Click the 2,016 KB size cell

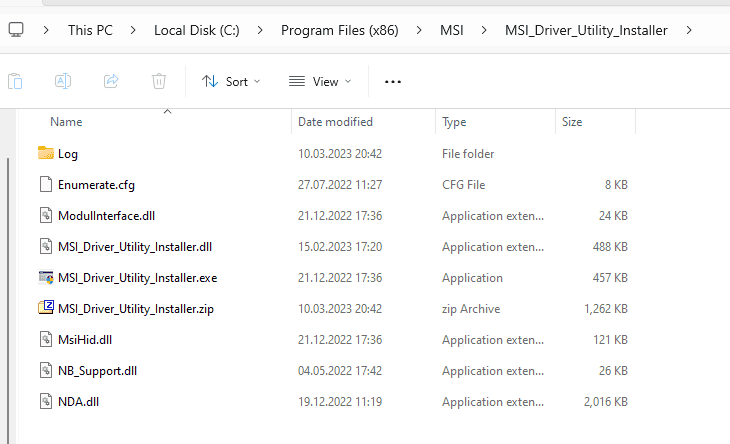(x=606, y=402)
